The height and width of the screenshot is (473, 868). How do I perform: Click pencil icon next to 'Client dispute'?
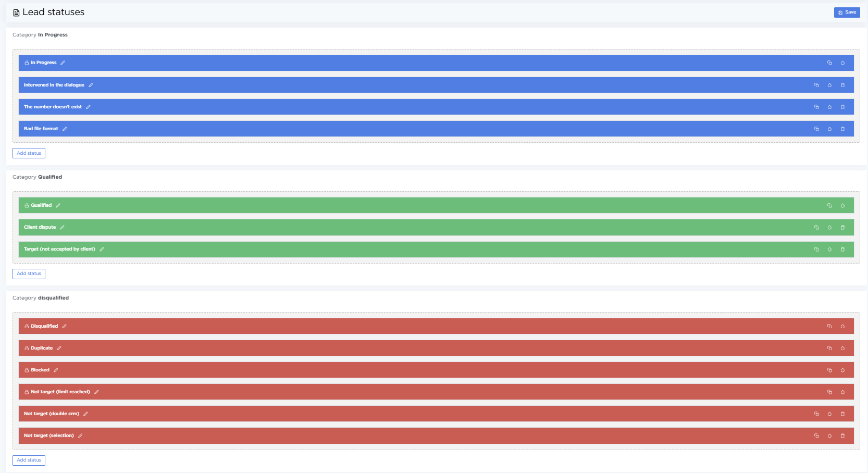tap(62, 227)
